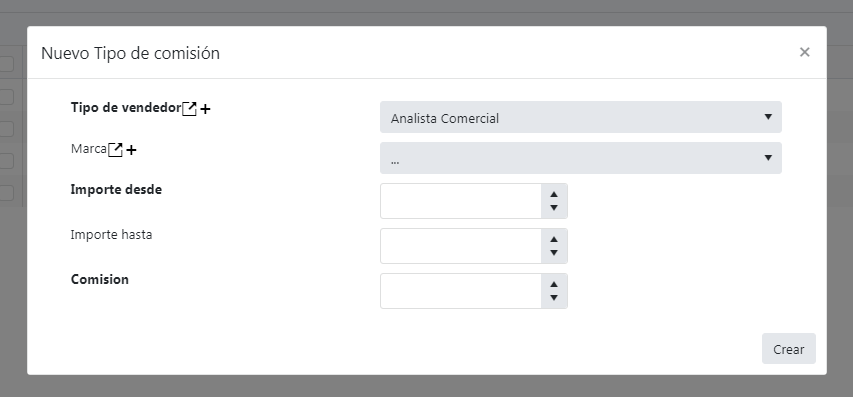Increase Importe hasta with up arrow
The width and height of the screenshot is (856, 404).
pyautogui.click(x=554, y=239)
